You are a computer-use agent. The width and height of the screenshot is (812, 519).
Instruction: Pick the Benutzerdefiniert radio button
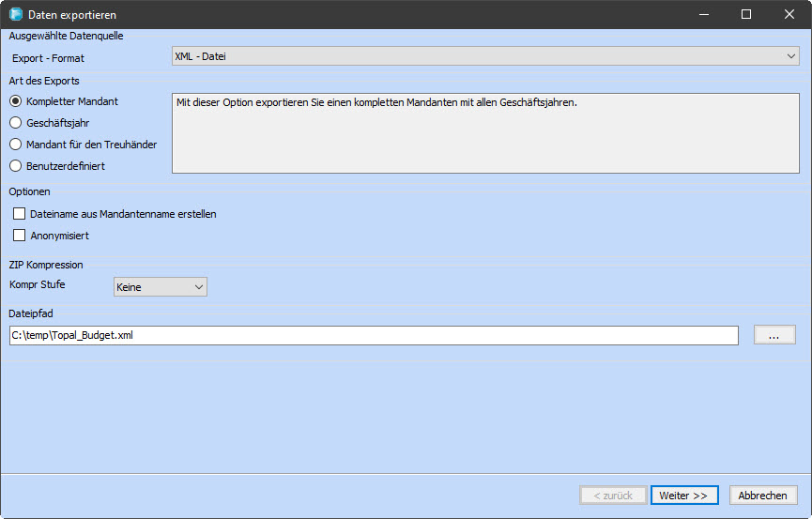point(15,166)
